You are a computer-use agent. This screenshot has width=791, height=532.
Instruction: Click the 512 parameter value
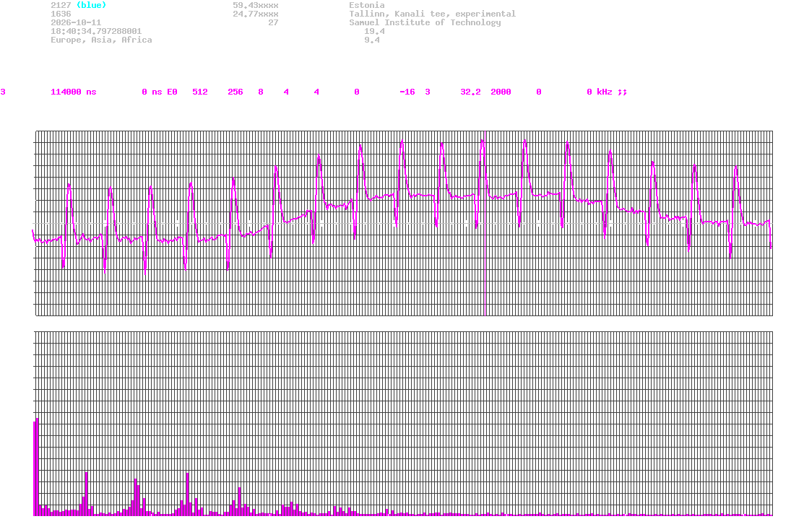pyautogui.click(x=200, y=92)
